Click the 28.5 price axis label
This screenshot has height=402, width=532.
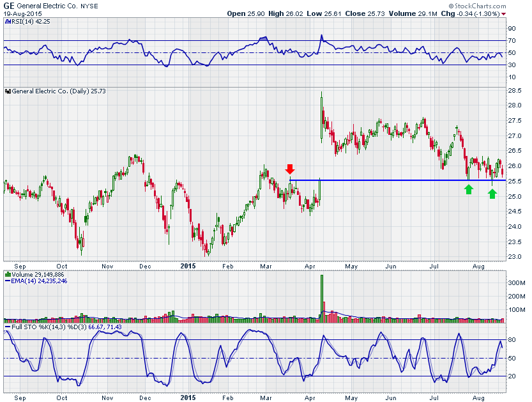pos(515,91)
